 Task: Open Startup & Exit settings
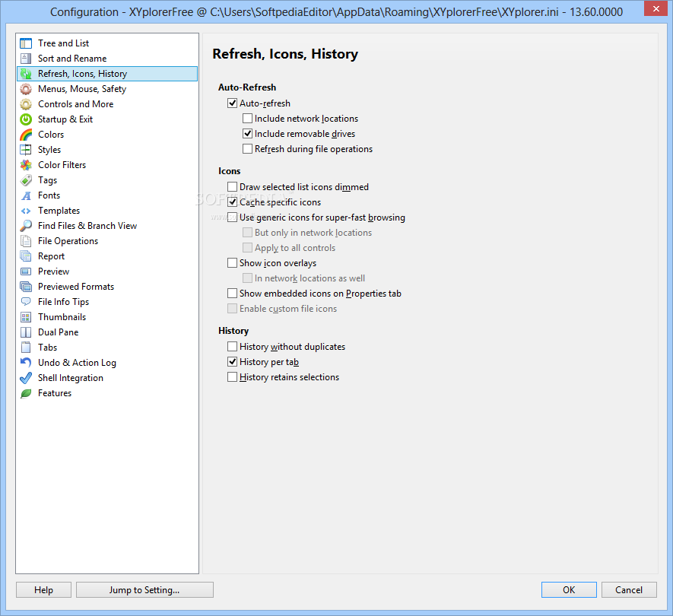[107, 119]
